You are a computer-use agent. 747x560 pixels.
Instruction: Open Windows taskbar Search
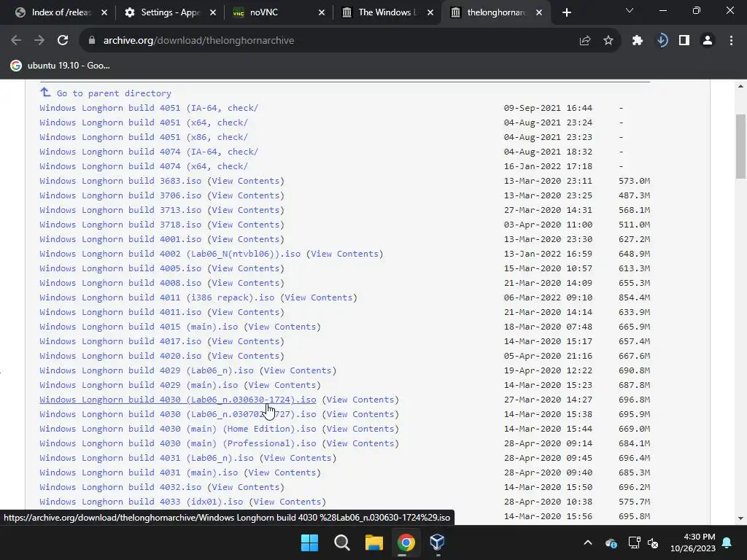pos(342,542)
